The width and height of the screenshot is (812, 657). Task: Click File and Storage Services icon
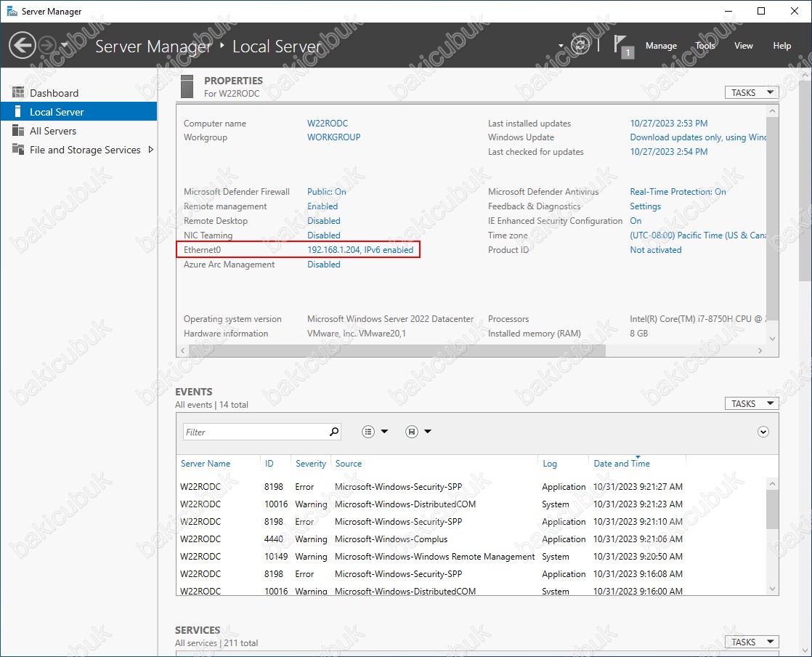tap(18, 149)
